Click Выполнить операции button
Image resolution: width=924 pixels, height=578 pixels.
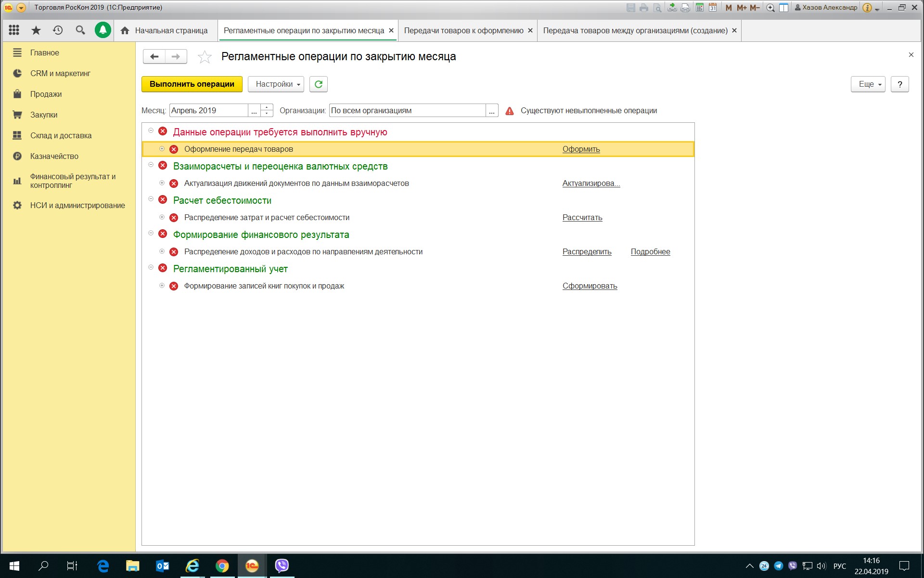point(192,84)
